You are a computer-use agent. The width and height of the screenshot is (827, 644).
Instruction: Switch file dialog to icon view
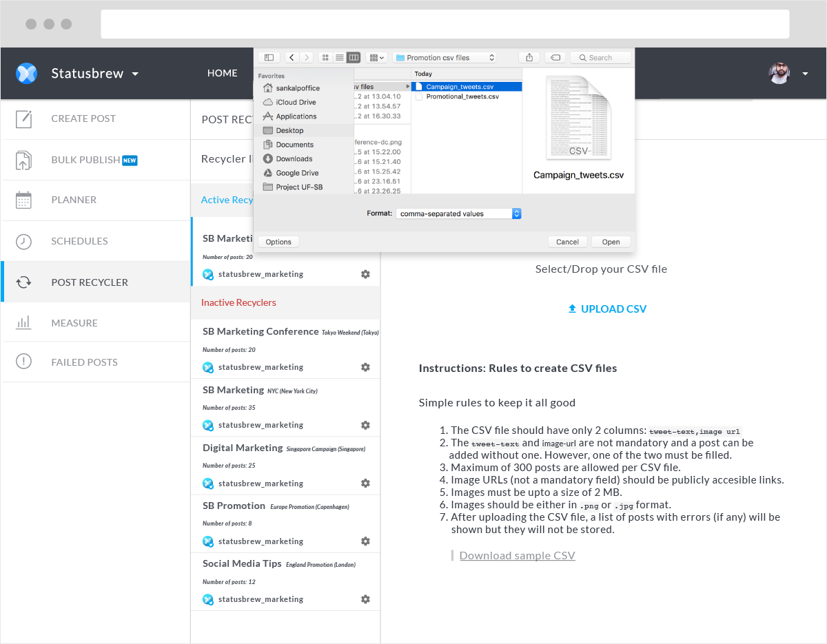click(325, 58)
